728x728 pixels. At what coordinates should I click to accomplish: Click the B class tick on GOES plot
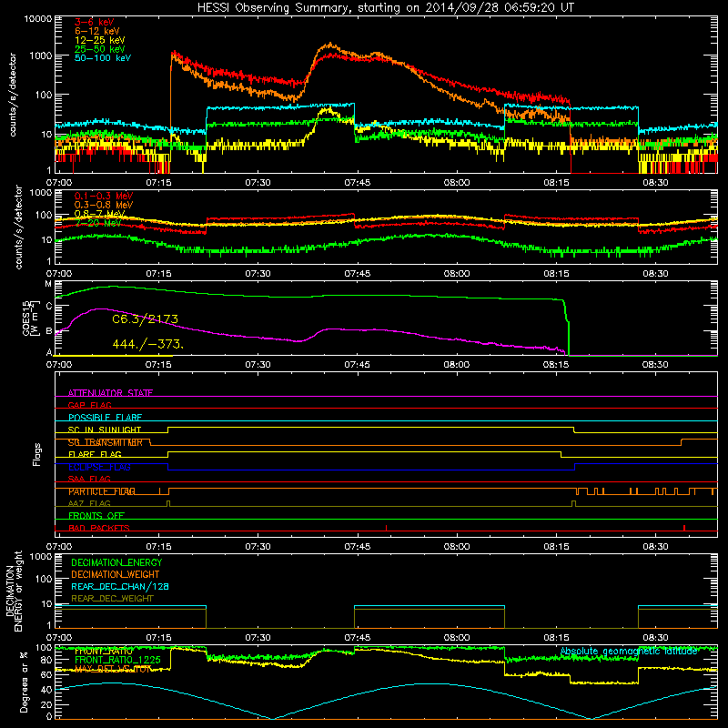click(x=49, y=331)
